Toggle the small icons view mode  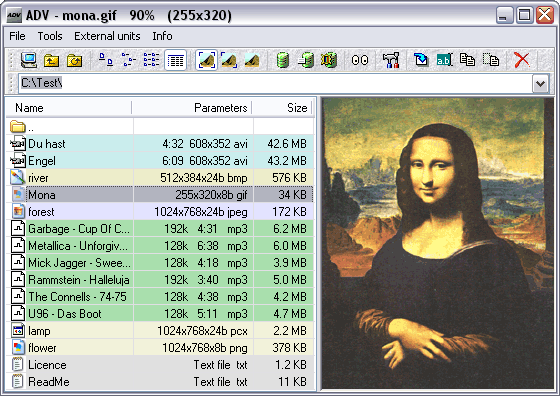tap(129, 60)
